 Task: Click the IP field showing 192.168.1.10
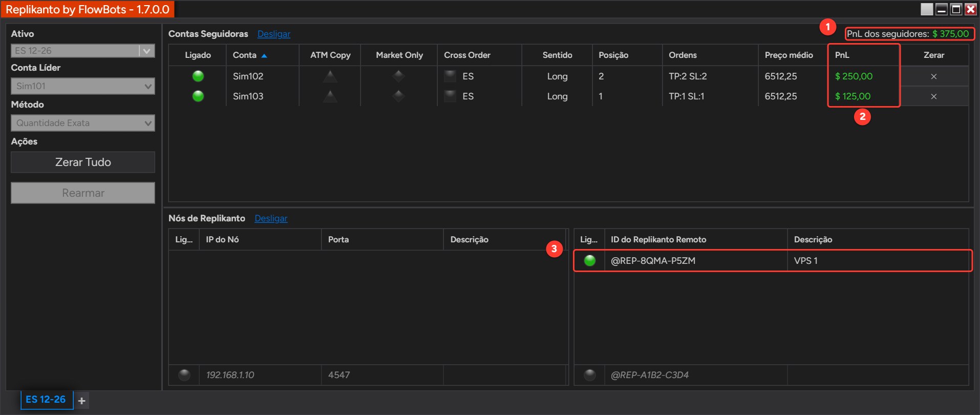click(260, 375)
